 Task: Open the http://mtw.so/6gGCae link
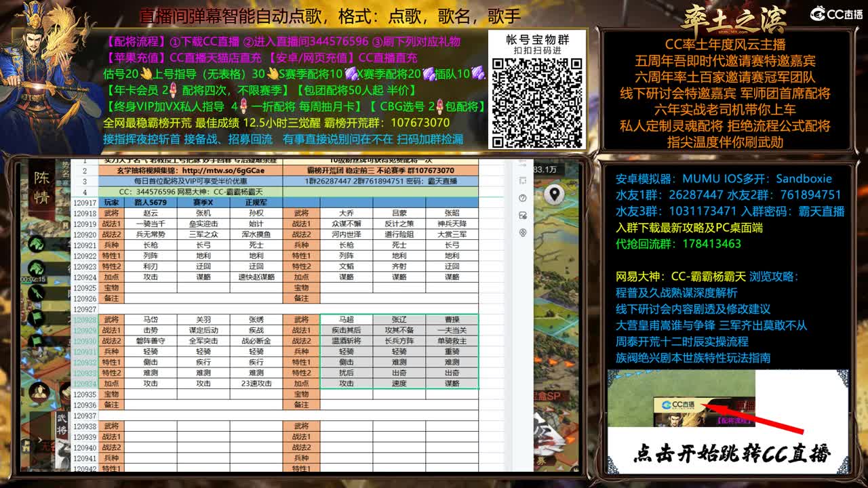click(x=223, y=171)
